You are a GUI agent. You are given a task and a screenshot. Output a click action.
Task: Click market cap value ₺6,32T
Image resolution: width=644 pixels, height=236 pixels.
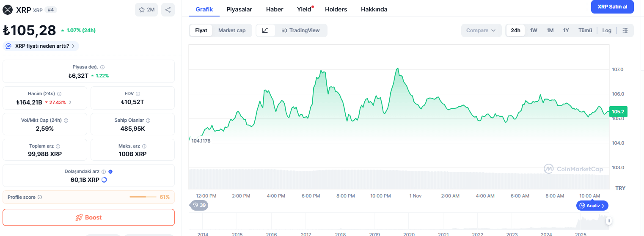[78, 76]
